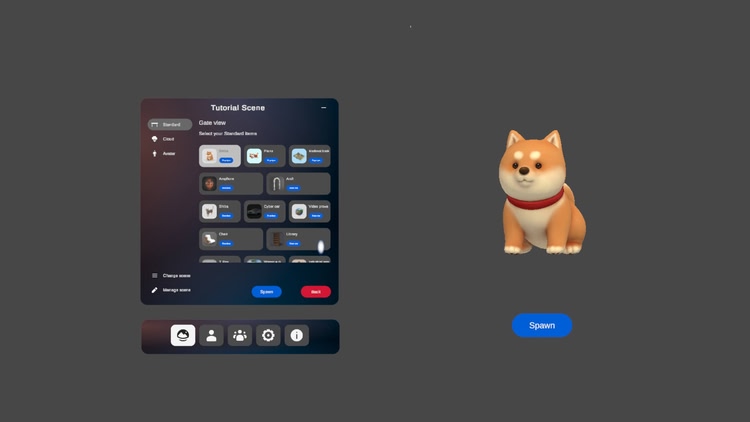Click the item list scrollbar handle
Image resolution: width=750 pixels, height=422 pixels.
tap(321, 246)
